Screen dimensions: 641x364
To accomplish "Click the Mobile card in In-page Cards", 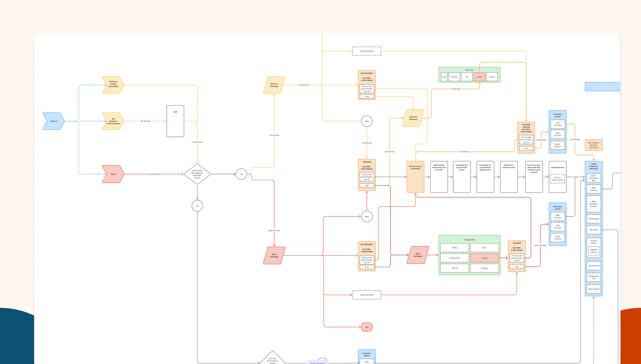I will click(454, 248).
